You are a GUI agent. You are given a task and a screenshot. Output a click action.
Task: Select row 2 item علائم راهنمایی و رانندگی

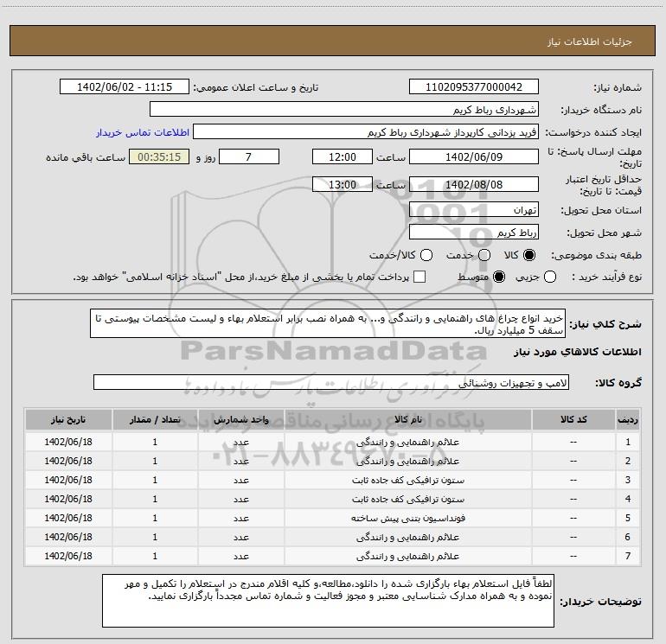(407, 461)
